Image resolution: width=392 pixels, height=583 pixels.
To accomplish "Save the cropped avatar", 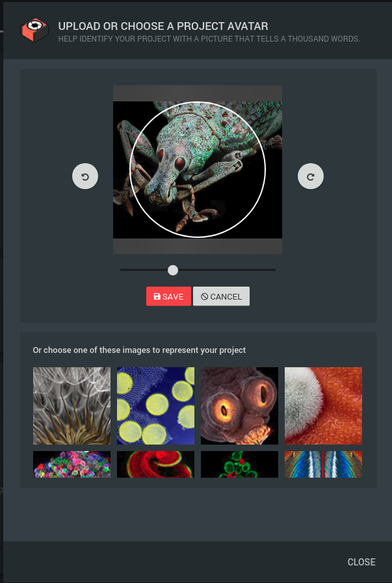I will tap(168, 296).
